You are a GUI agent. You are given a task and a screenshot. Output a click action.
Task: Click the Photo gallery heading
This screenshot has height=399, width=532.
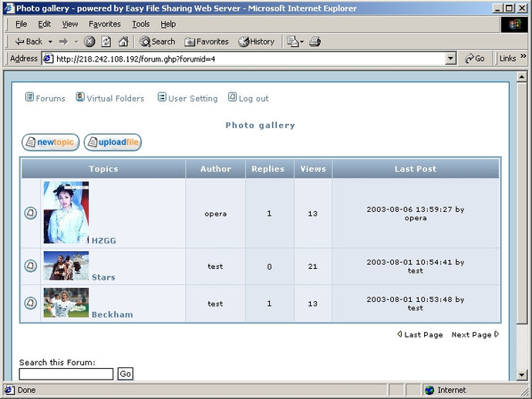[261, 126]
